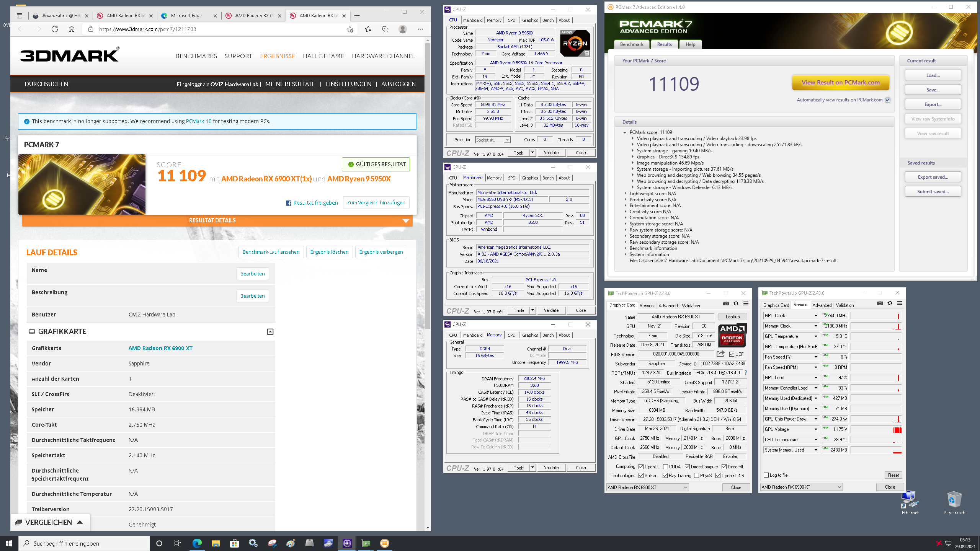Open Edge profile avatar icon
The width and height of the screenshot is (980, 551).
click(x=403, y=29)
